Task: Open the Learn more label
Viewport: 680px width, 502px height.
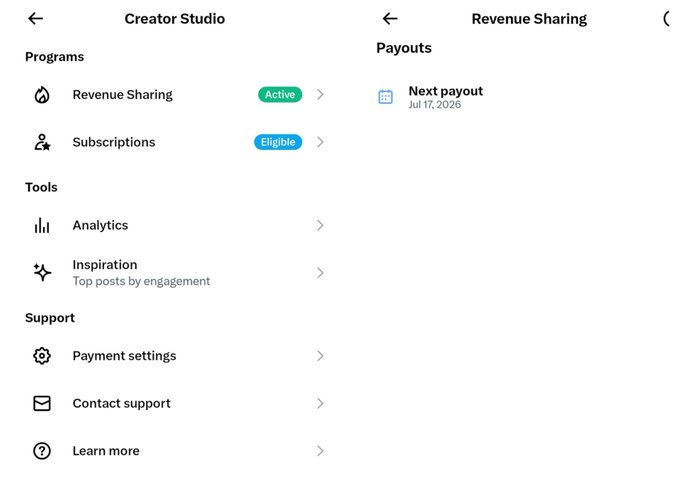Action: coord(106,451)
